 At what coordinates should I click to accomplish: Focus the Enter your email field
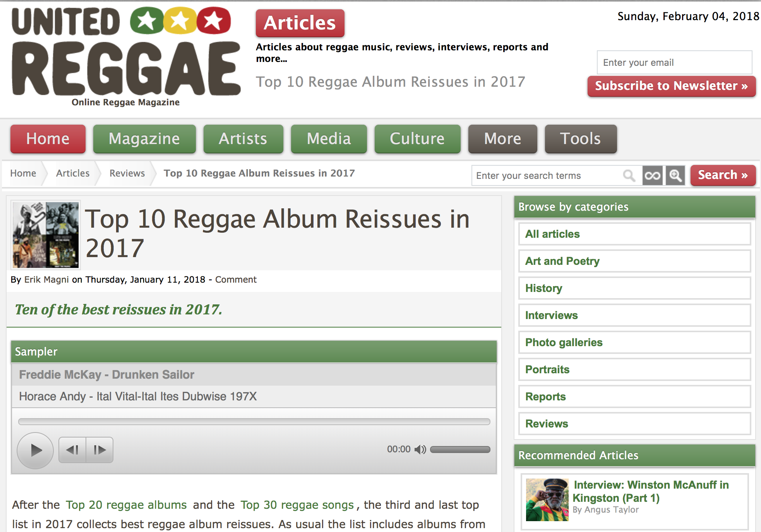pos(674,62)
